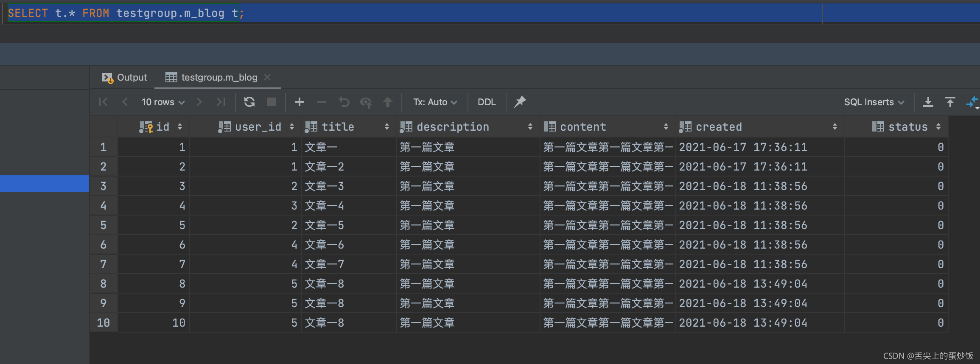The image size is (980, 364).
Task: Delete the selected row
Action: pos(322,102)
